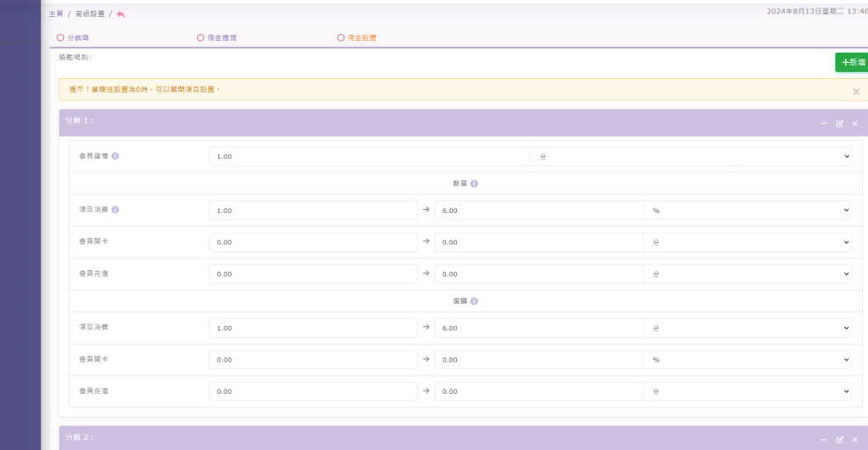Screen dimensions: 868x450
Task: Click the edit icon on 分銷 1 panel
Action: pyautogui.click(x=839, y=124)
